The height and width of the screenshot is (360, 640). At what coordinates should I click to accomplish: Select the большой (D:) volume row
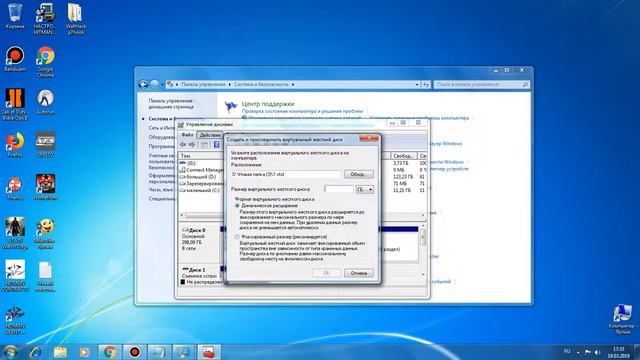click(202, 177)
